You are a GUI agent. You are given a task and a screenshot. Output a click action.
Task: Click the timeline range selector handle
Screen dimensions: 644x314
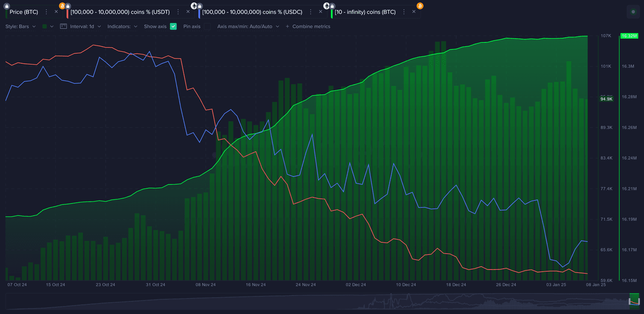(x=635, y=300)
